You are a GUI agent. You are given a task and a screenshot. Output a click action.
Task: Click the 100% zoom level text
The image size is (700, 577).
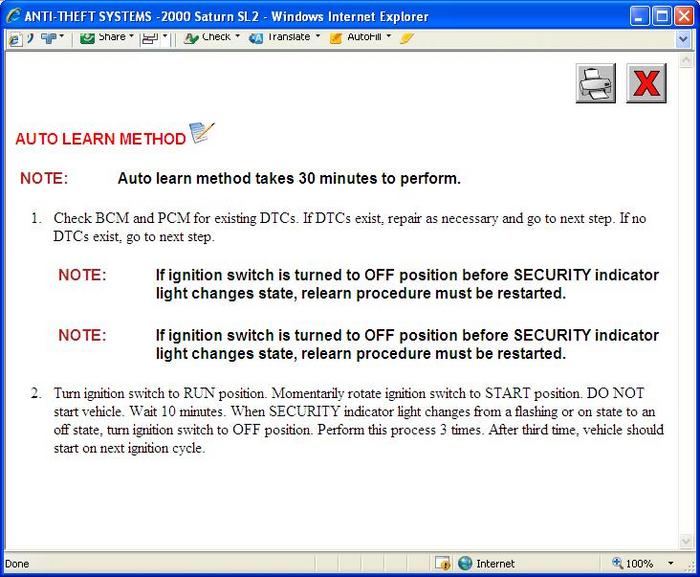click(x=639, y=564)
